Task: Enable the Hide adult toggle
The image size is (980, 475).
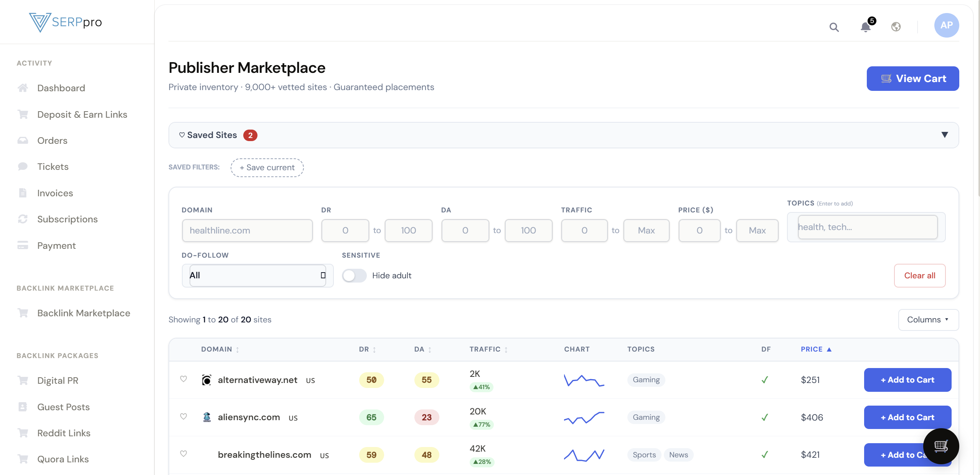Action: point(354,275)
